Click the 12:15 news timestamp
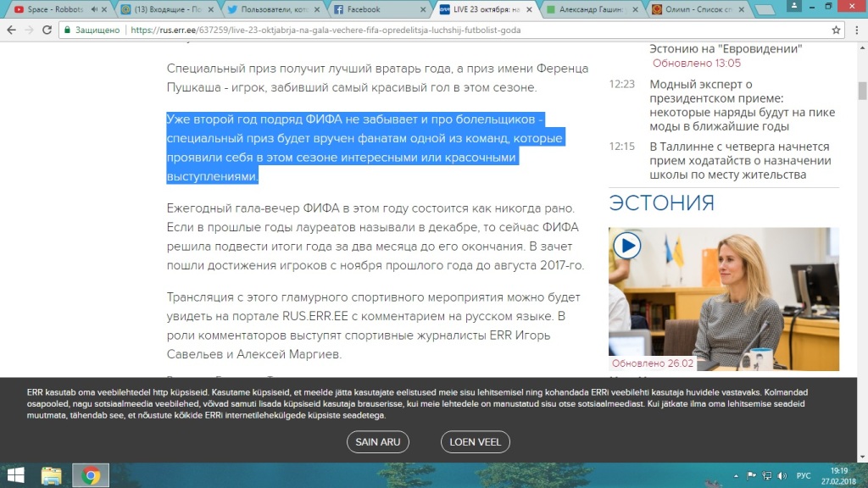 click(621, 147)
